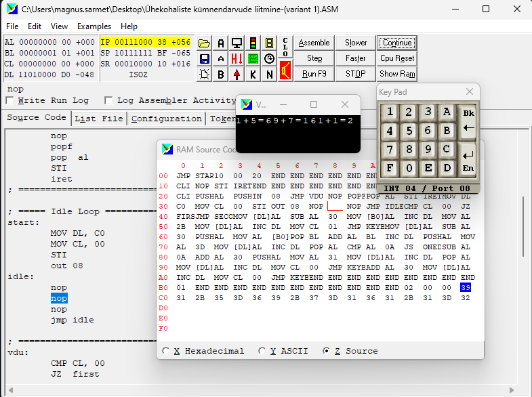Open the red heater thermostat icon
Viewport: 532px width, 397px height.
pyautogui.click(x=237, y=59)
